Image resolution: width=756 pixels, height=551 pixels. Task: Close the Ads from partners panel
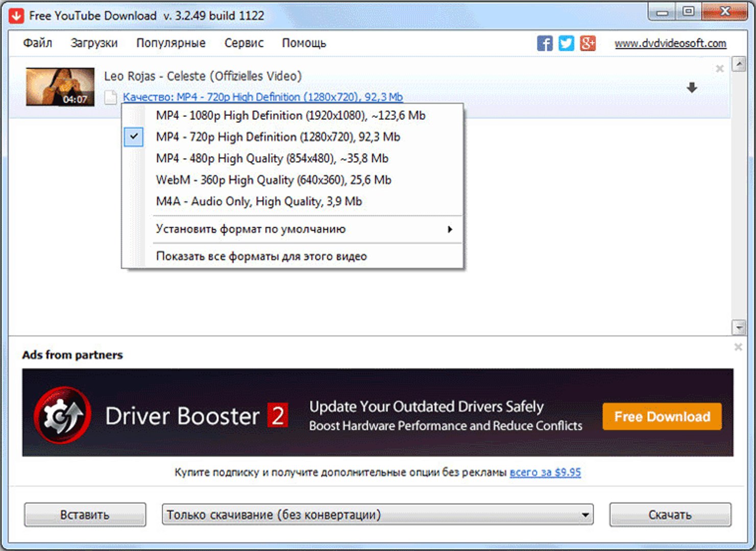coord(738,347)
